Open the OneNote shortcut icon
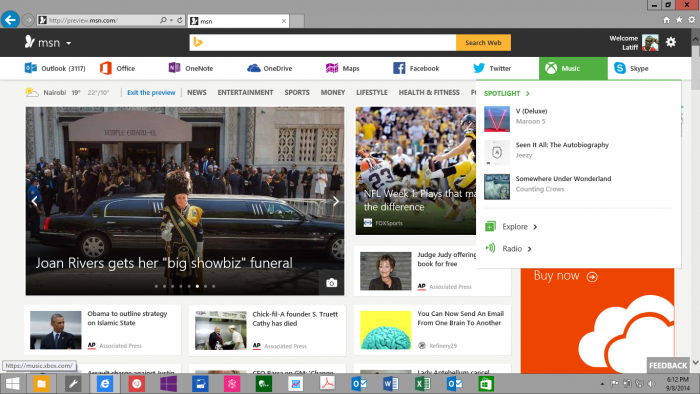Image resolution: width=700 pixels, height=394 pixels. click(x=174, y=68)
